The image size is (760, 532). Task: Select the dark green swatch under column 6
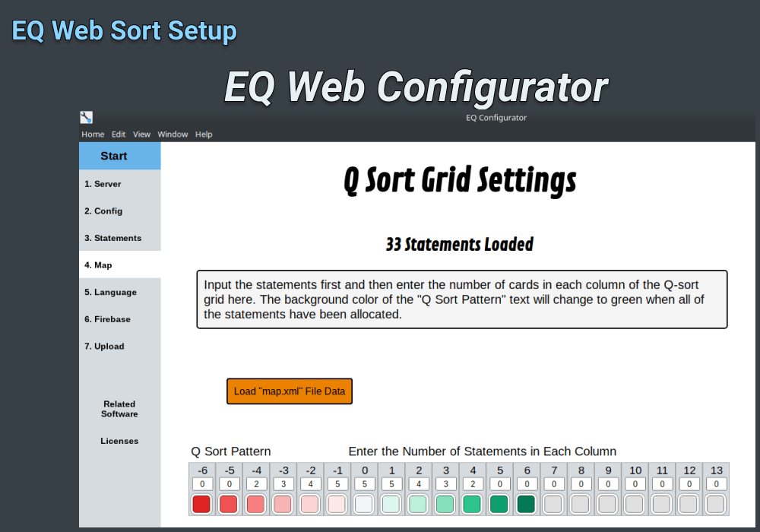[x=527, y=504]
